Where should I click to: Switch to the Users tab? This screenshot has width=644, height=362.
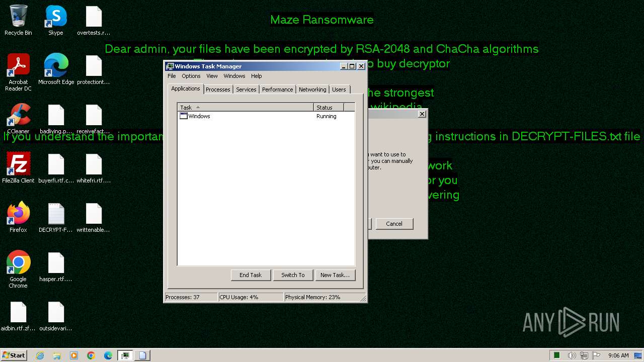point(339,89)
